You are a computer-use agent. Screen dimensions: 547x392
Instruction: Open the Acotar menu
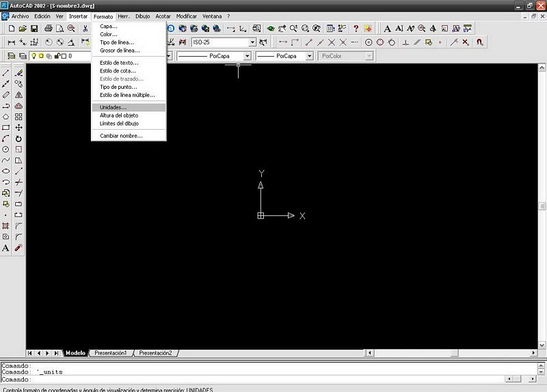point(163,16)
